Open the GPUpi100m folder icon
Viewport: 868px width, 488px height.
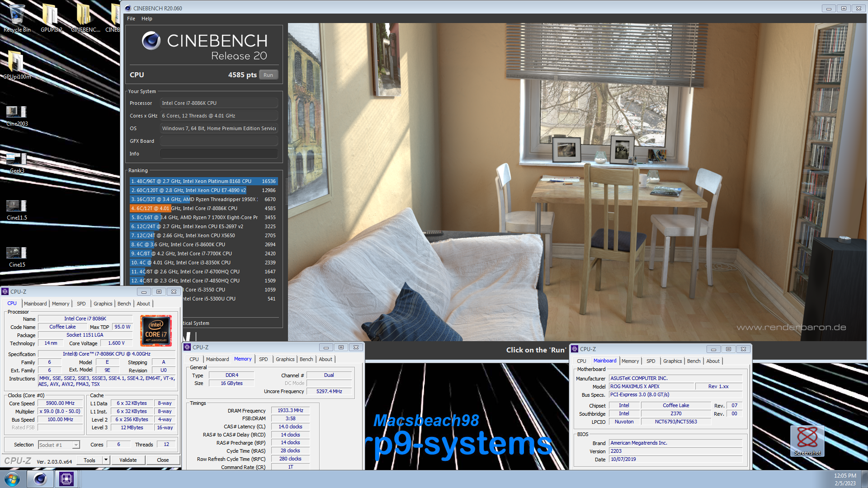(17, 65)
